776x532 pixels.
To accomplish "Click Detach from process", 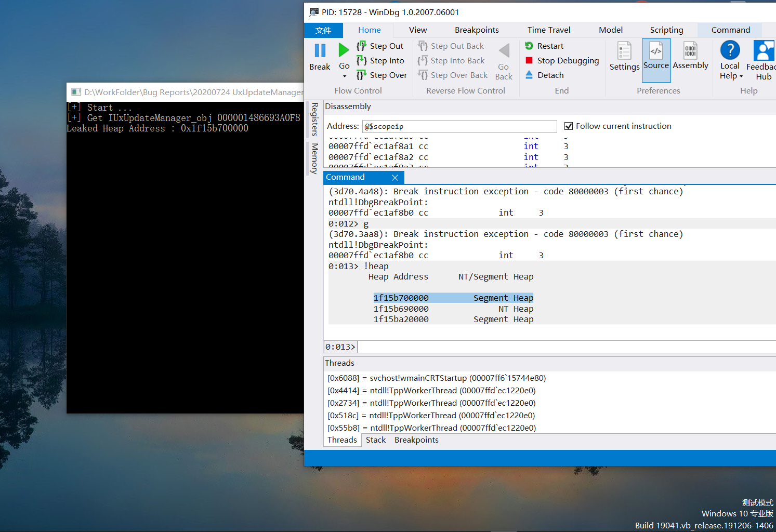I will 544,75.
